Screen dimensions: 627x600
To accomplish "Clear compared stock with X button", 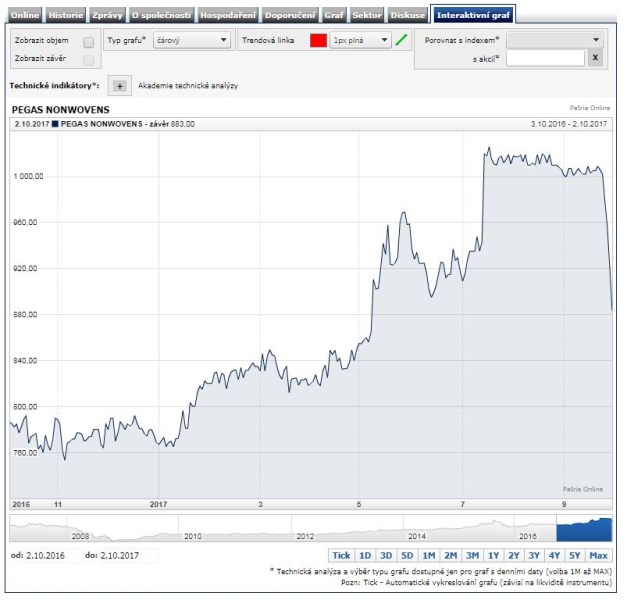I will click(x=595, y=58).
